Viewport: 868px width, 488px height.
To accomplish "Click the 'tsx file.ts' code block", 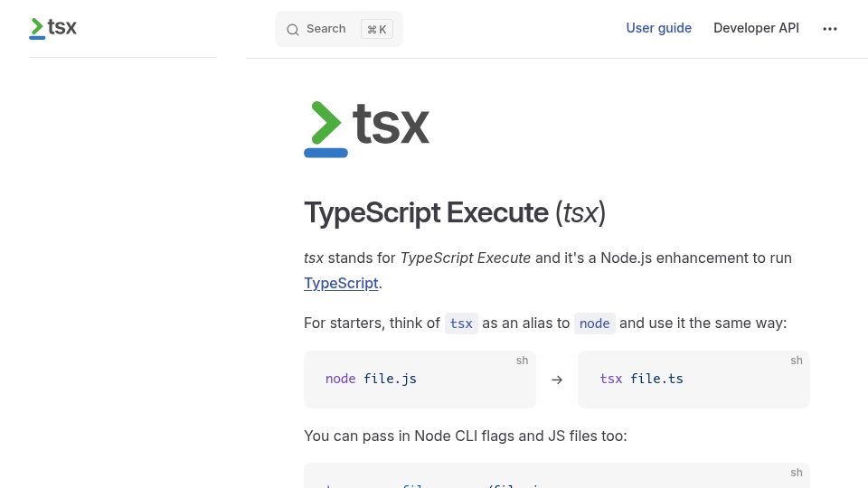I will 693,380.
